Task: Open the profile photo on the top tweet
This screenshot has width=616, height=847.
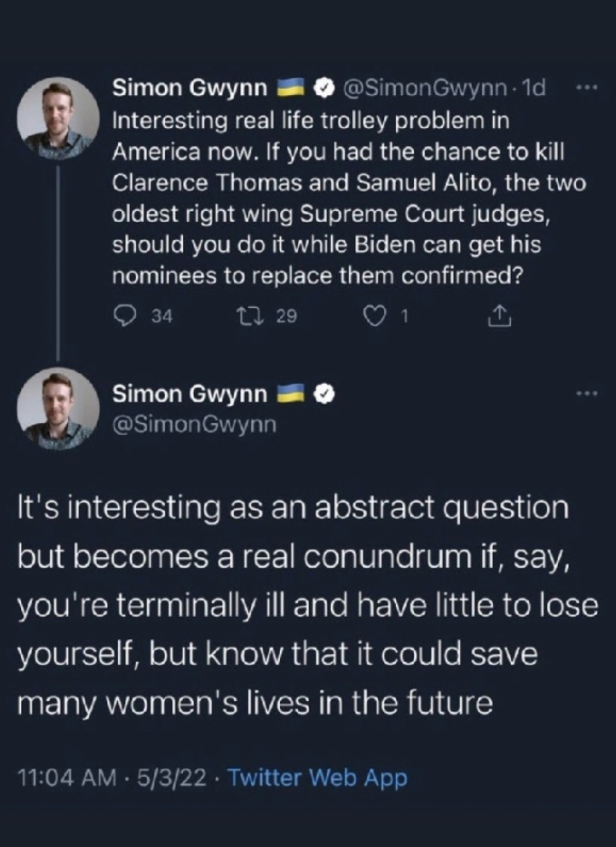Action: [58, 119]
